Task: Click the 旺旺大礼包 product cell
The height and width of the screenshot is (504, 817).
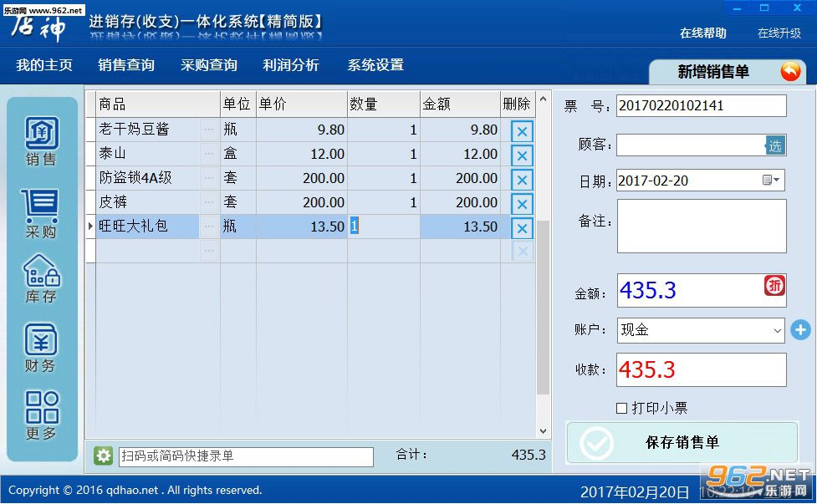Action: click(147, 226)
